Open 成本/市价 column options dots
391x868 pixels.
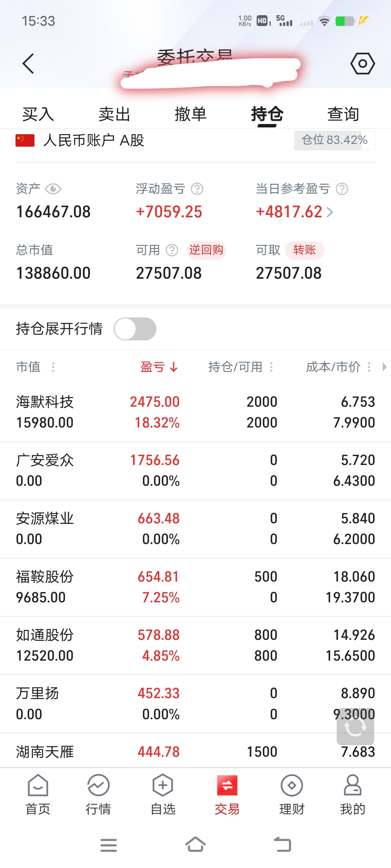pyautogui.click(x=369, y=367)
